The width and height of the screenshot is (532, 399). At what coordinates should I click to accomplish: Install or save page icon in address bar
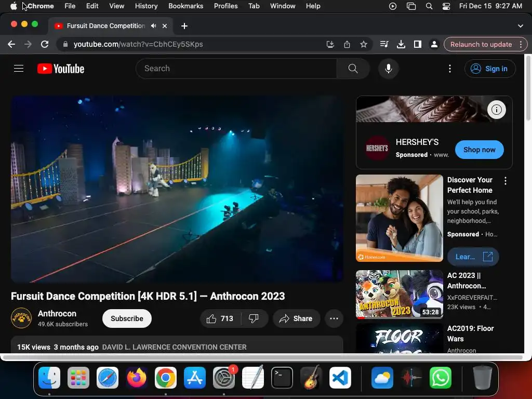[330, 44]
